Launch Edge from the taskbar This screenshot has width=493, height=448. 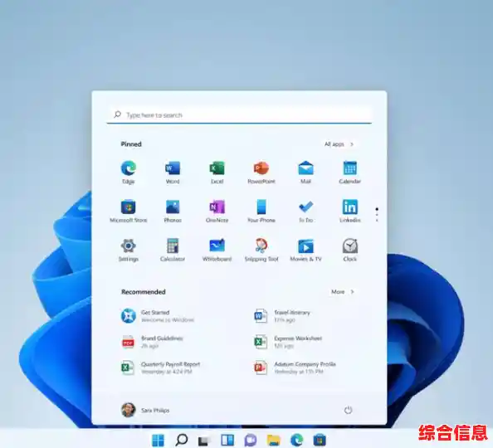point(297,440)
